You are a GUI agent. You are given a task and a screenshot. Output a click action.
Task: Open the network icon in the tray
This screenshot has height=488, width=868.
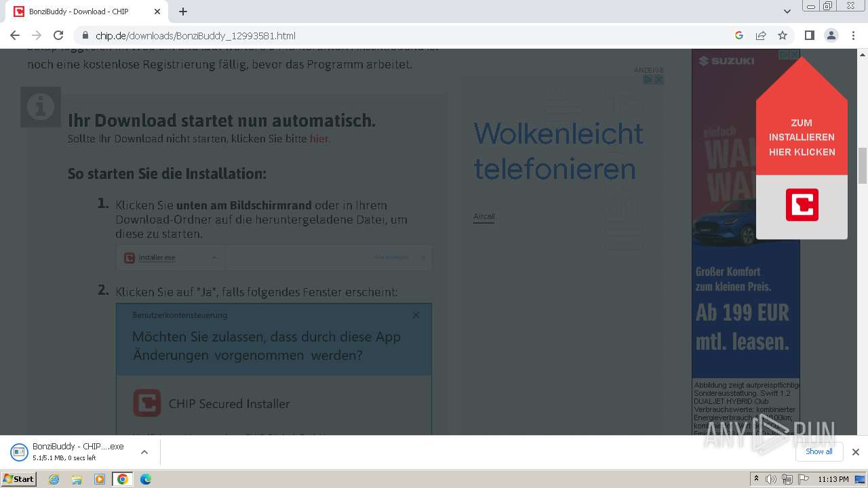[787, 479]
